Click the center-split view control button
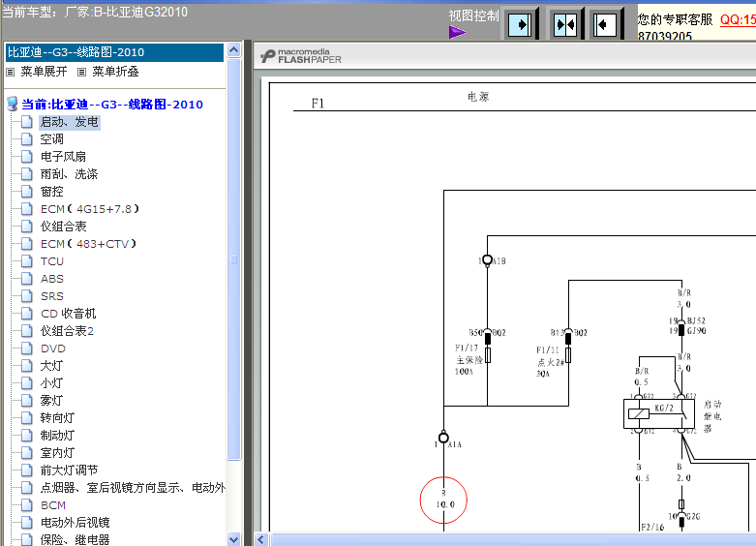 point(565,23)
